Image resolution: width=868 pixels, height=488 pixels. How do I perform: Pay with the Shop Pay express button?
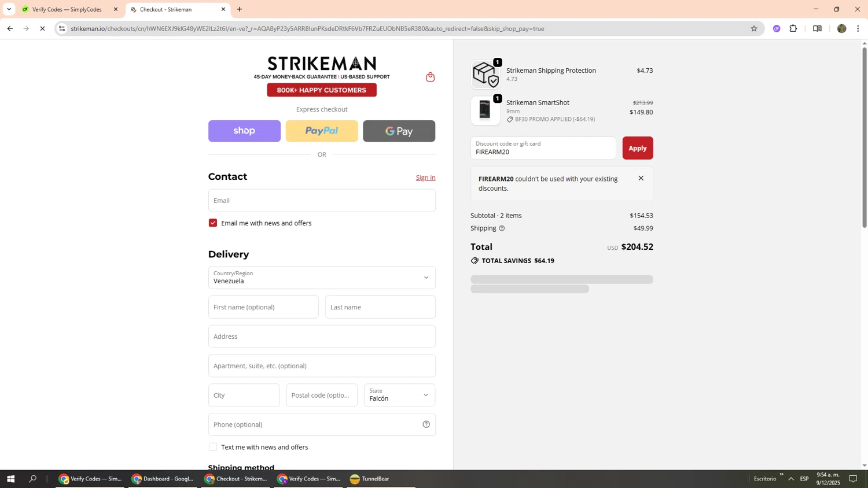point(244,131)
